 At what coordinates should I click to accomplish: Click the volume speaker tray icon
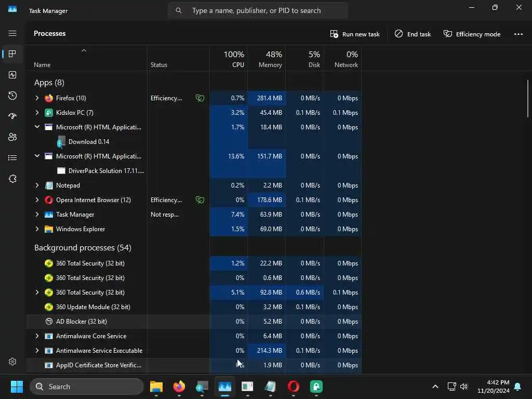pyautogui.click(x=464, y=387)
